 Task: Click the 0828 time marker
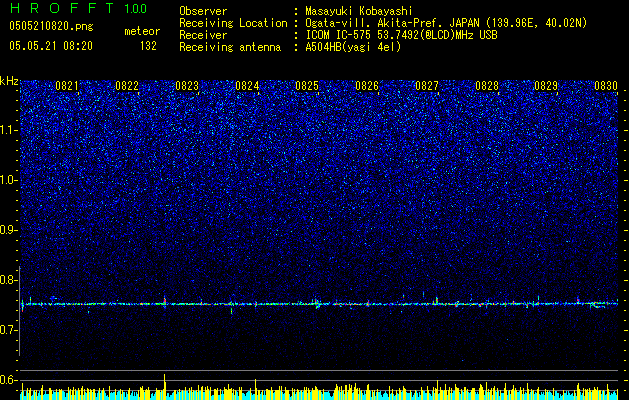coord(487,86)
